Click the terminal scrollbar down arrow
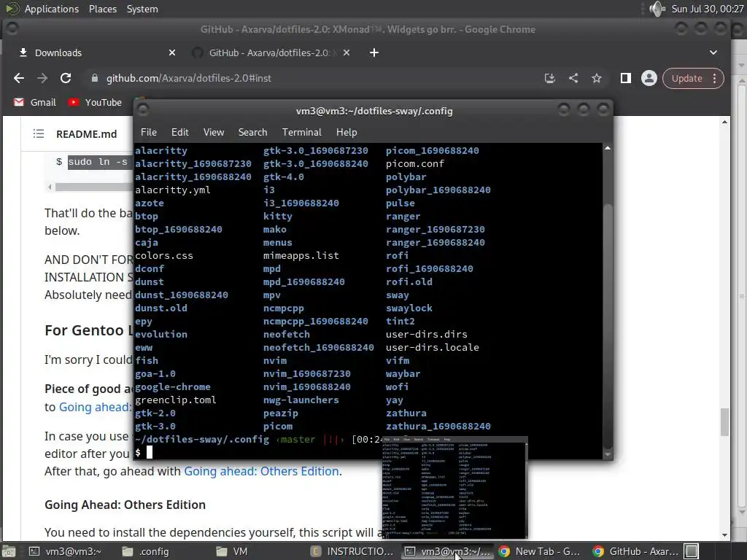This screenshot has width=747, height=560. click(608, 455)
